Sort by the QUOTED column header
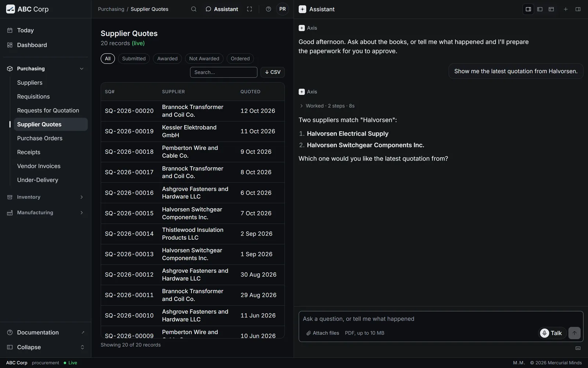The width and height of the screenshot is (588, 368). [x=250, y=92]
